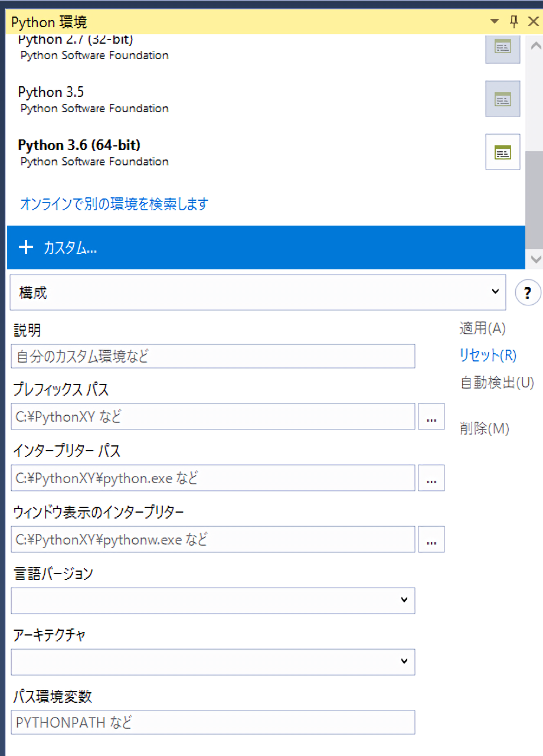This screenshot has height=756, width=543.
Task: Open the 言語バージョン dropdown
Action: point(213,601)
